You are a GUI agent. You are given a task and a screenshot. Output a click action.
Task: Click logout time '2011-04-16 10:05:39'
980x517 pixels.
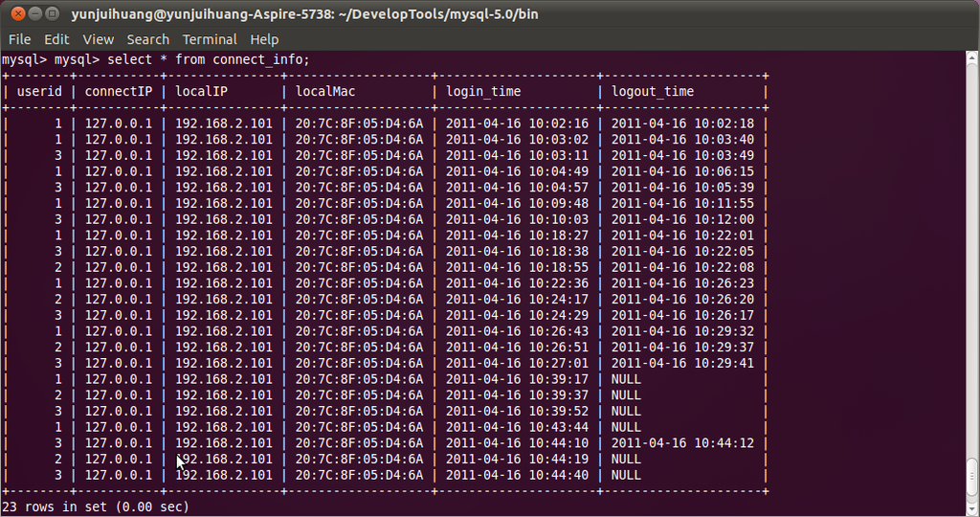(682, 188)
